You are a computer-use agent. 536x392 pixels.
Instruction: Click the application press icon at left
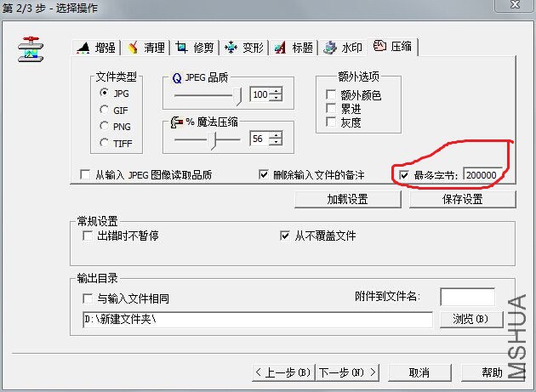coord(31,49)
